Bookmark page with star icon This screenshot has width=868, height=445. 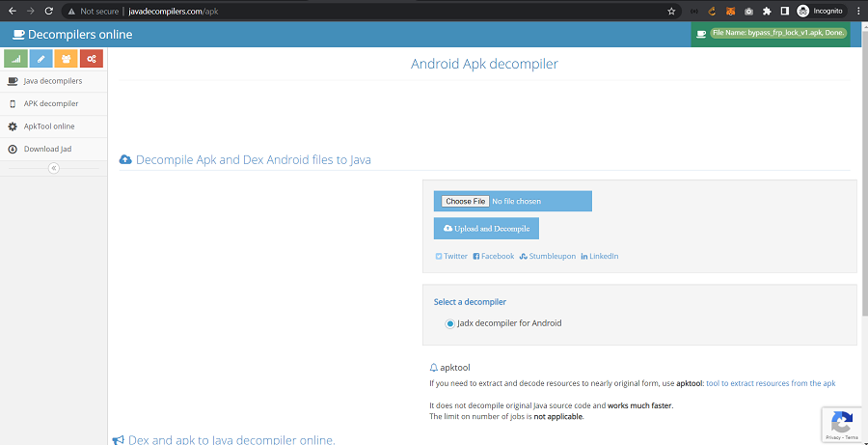point(671,11)
